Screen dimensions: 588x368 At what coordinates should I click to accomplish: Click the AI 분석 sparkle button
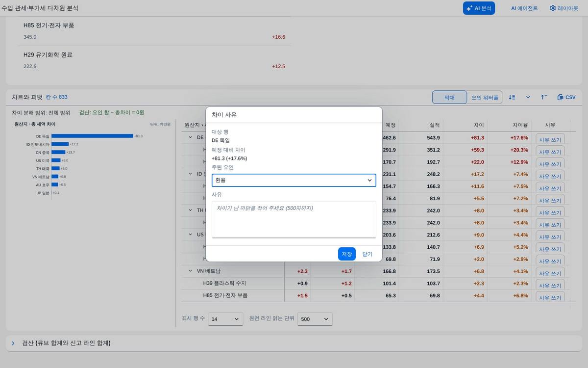(479, 8)
